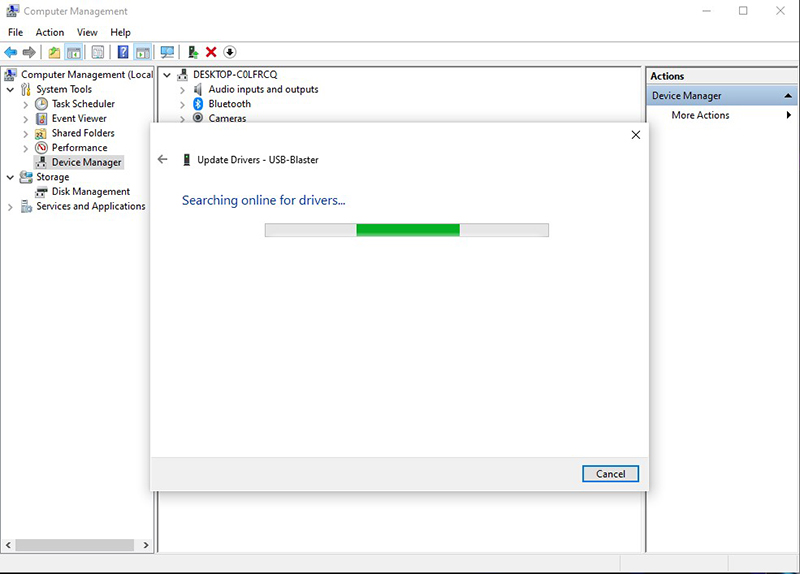This screenshot has width=800, height=574.
Task: Go back using the Update Drivers arrow
Action: point(163,159)
